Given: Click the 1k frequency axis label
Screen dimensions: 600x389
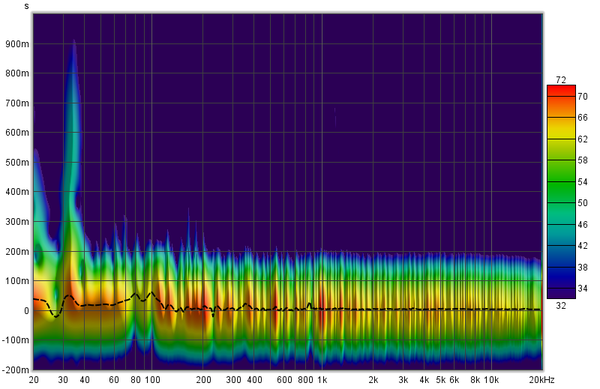Looking at the screenshot, I should (x=322, y=380).
